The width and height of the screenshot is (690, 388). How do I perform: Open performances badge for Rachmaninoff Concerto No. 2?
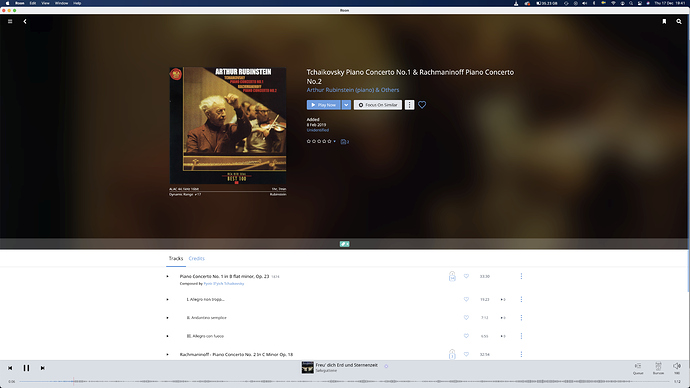(x=452, y=354)
